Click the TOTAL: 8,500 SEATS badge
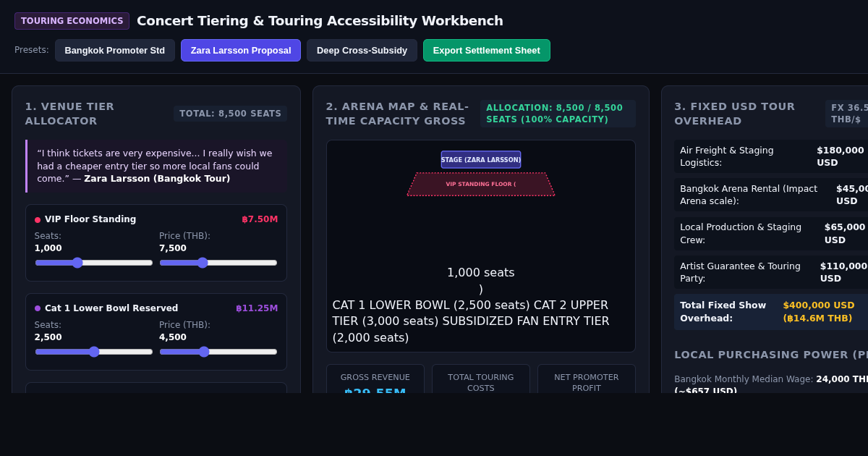The height and width of the screenshot is (456, 868). [230, 114]
